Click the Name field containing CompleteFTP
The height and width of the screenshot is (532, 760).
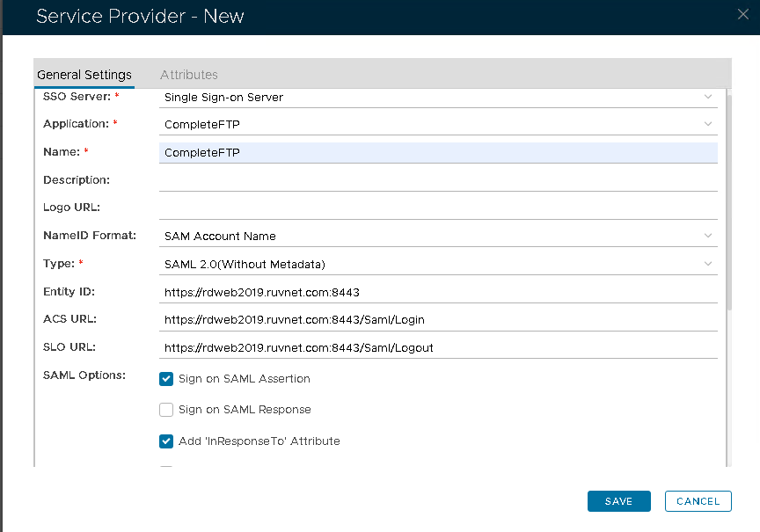tap(438, 152)
